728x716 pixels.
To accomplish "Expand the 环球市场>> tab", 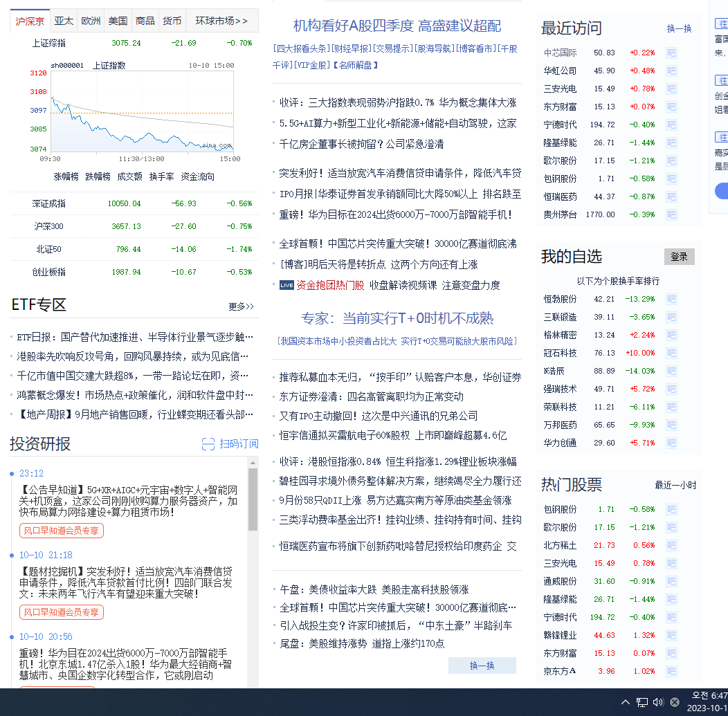I will (221, 21).
